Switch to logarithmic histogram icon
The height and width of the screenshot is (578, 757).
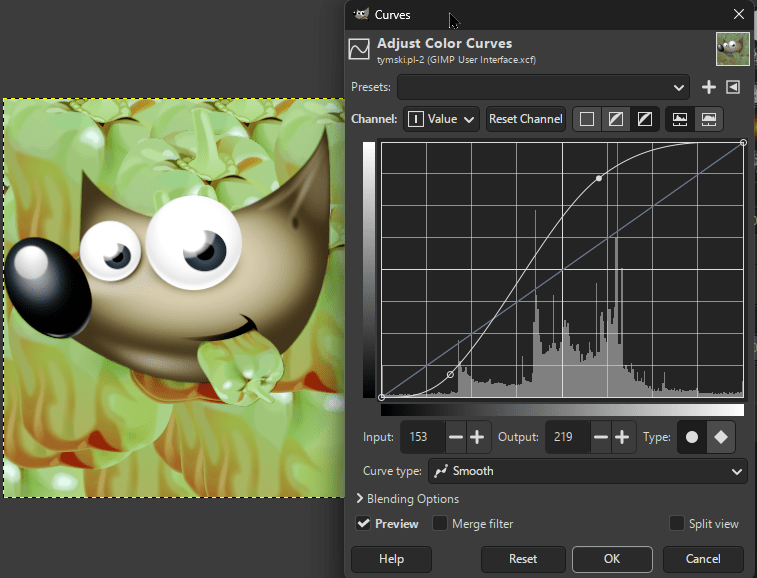point(709,119)
